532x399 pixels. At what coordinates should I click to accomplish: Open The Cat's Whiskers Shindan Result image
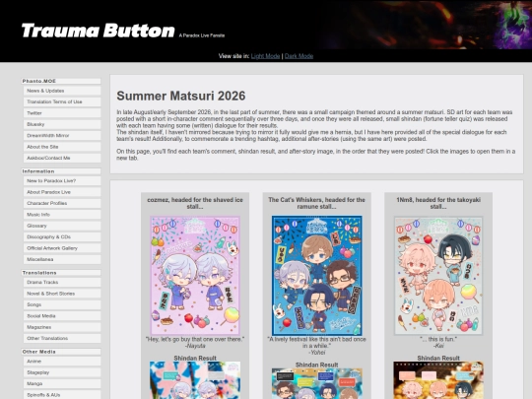316,383
